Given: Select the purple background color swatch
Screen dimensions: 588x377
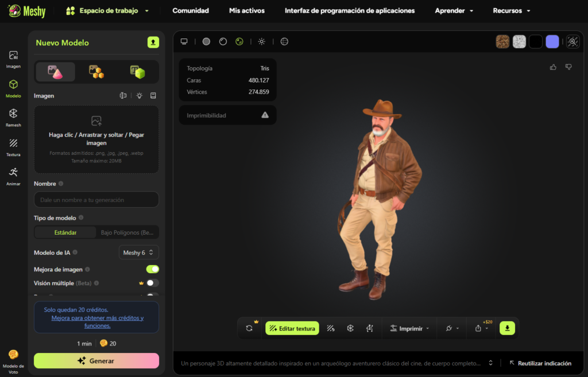Looking at the screenshot, I should pyautogui.click(x=552, y=41).
